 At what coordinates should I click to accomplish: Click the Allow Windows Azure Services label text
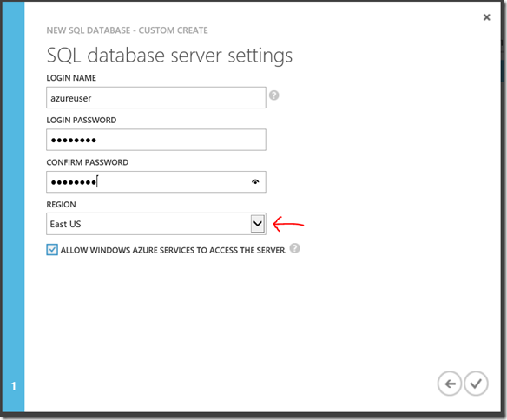(174, 250)
